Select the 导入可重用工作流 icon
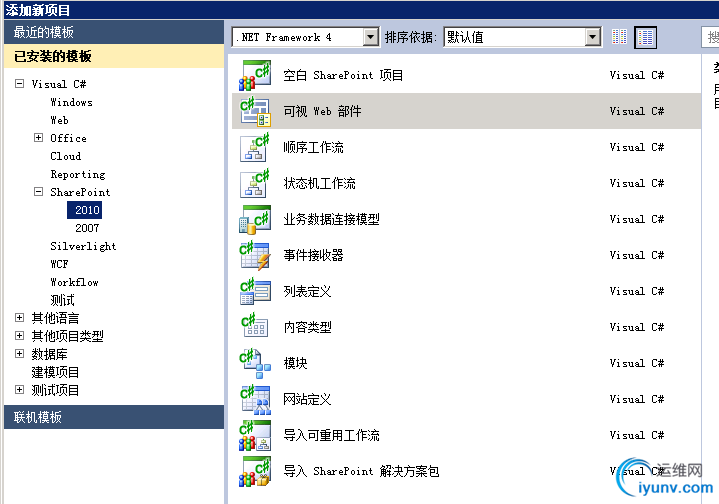Viewport: 719px width, 504px height. pos(255,435)
